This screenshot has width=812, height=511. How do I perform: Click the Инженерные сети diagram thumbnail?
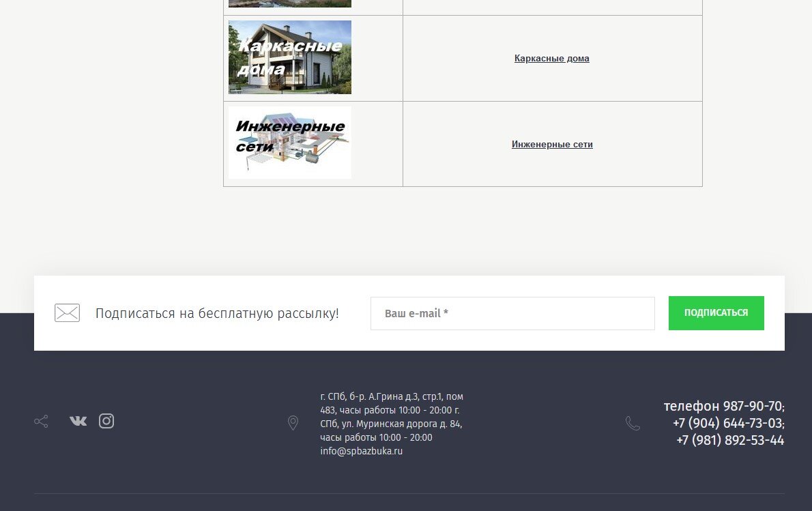click(290, 143)
